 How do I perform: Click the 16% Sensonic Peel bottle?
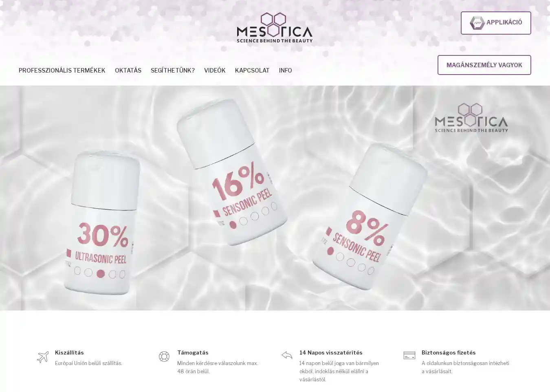coord(231,172)
